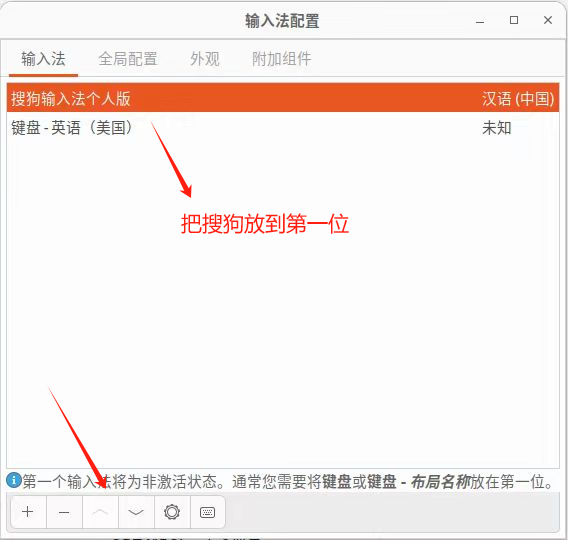The width and height of the screenshot is (568, 540).
Task: Close the 输入法配置 window
Action: coord(548,20)
